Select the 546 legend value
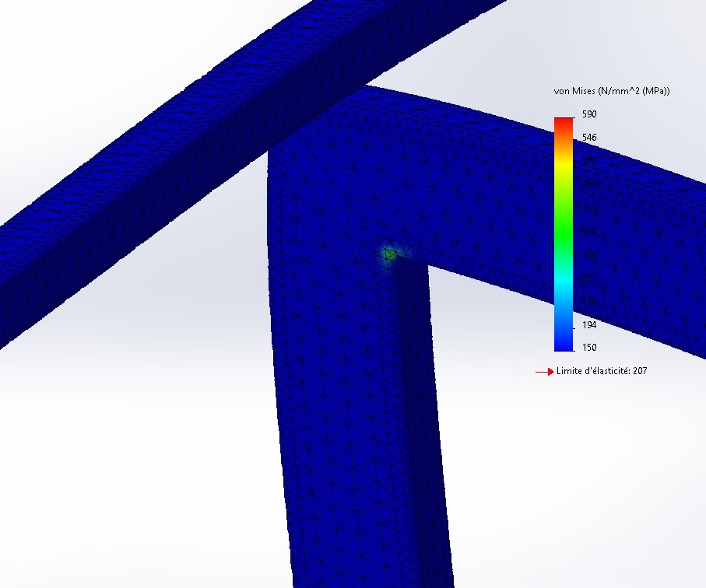 [589, 138]
